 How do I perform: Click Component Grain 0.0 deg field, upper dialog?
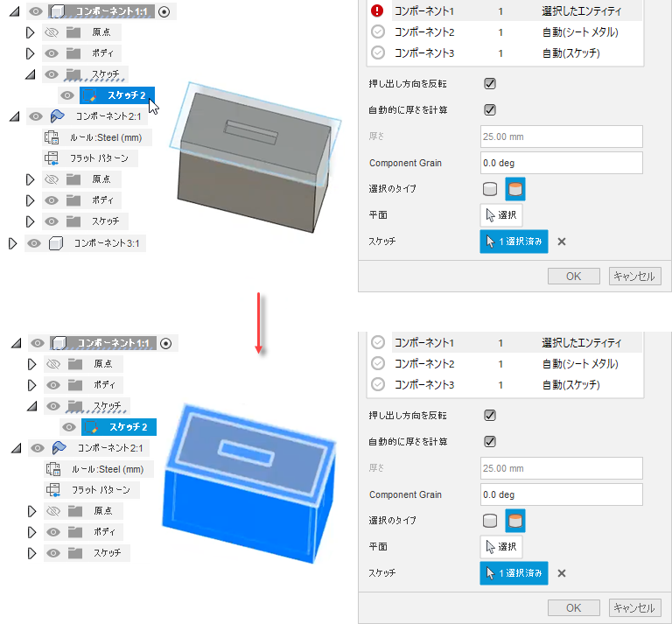coord(562,163)
